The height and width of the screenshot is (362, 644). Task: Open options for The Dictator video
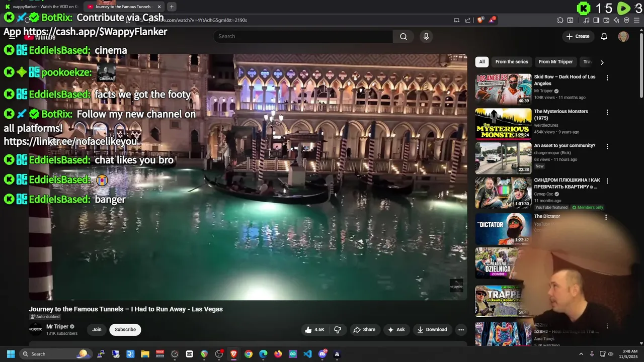click(x=606, y=217)
